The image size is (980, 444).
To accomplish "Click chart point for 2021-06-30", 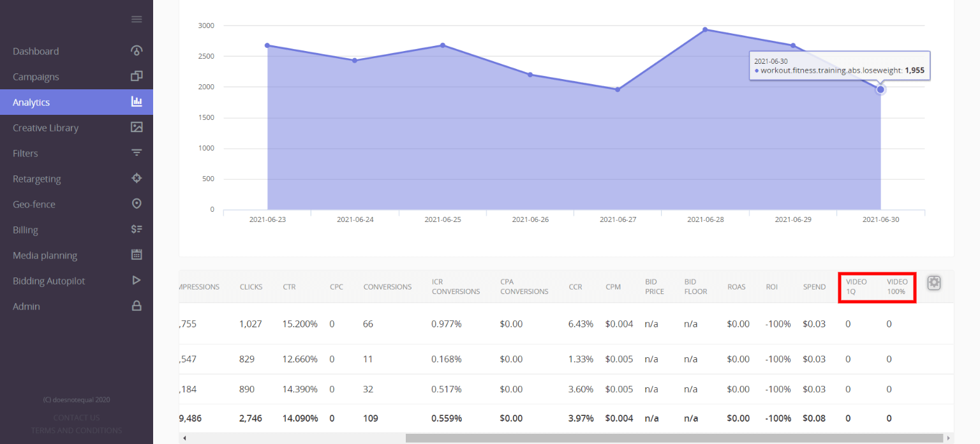I will [x=880, y=89].
